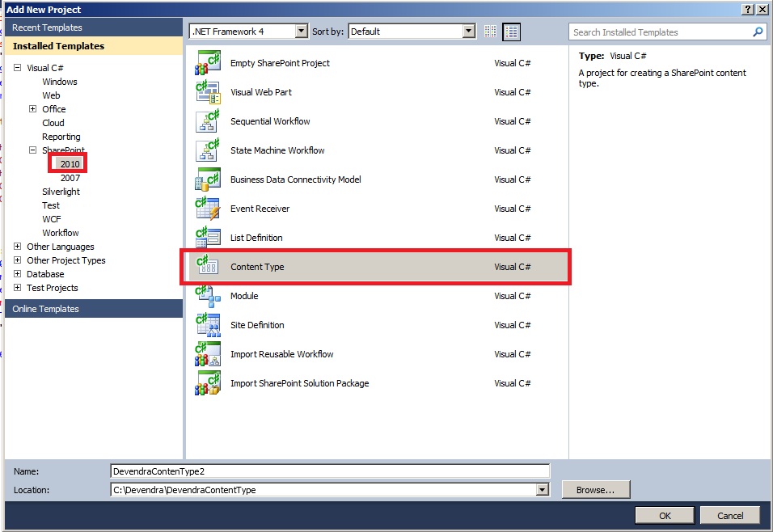Viewport: 773px width, 532px height.
Task: Toggle the medium icons view mode
Action: point(511,31)
